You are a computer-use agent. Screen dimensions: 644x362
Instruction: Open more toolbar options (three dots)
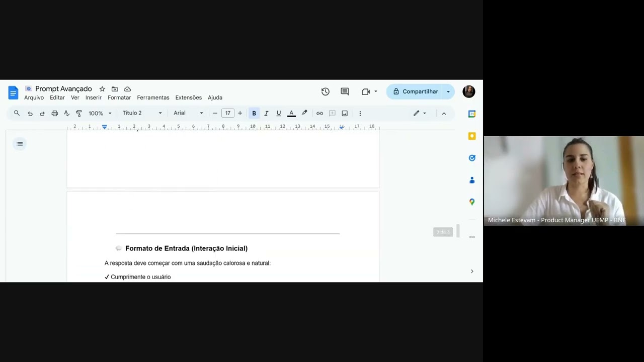tap(360, 113)
